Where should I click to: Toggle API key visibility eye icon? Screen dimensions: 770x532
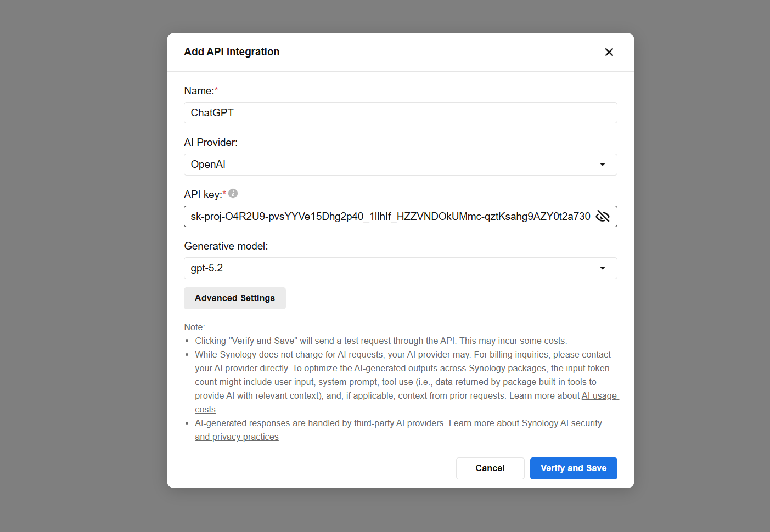[603, 216]
